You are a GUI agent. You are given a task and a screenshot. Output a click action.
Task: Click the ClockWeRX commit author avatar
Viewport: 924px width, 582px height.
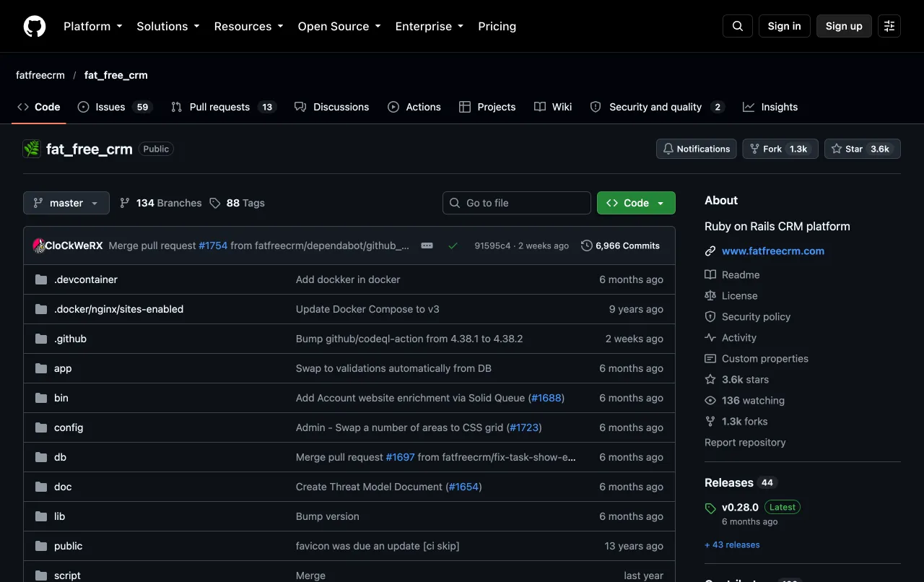(x=39, y=246)
